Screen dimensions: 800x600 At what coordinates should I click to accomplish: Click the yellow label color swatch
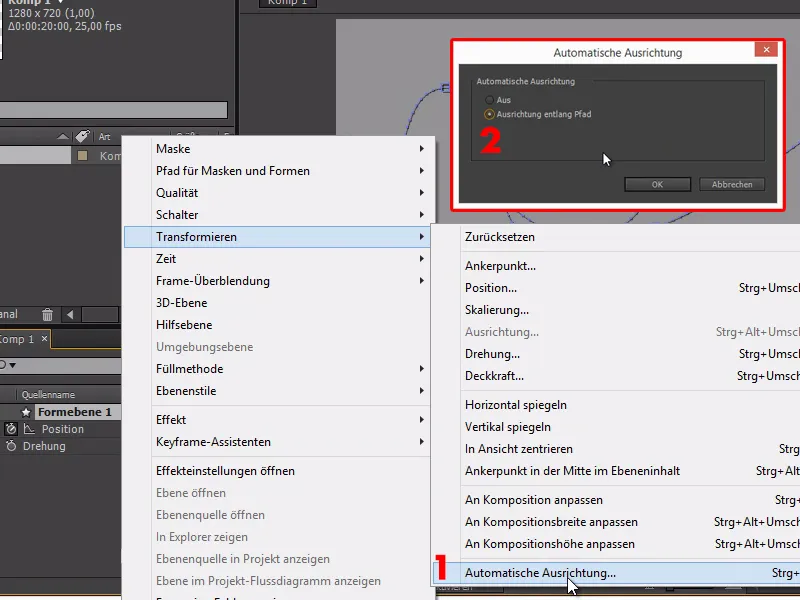click(82, 156)
